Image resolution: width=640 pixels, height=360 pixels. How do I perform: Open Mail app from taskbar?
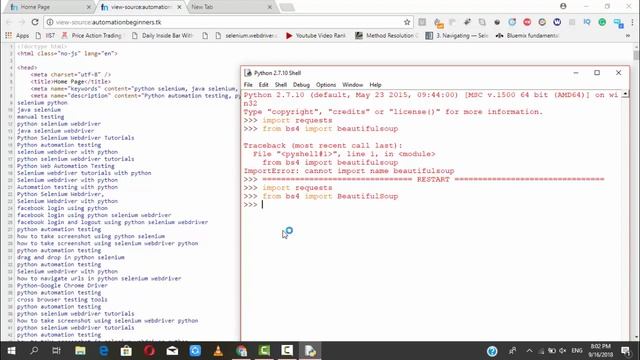[x=172, y=351]
